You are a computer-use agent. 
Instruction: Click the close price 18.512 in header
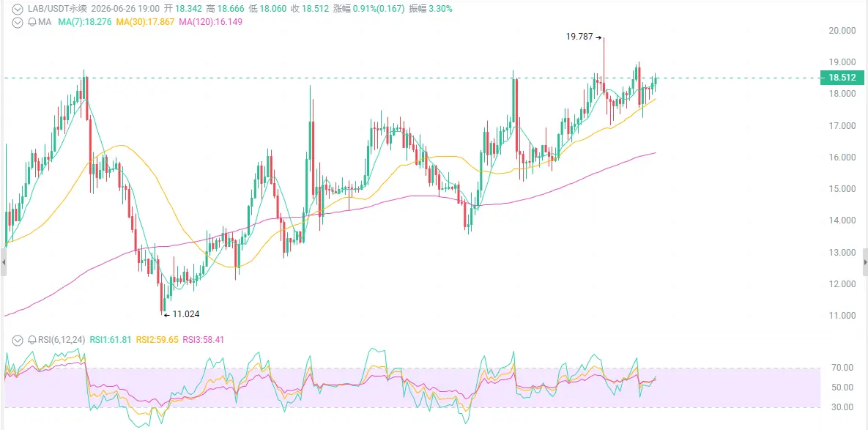[x=316, y=9]
